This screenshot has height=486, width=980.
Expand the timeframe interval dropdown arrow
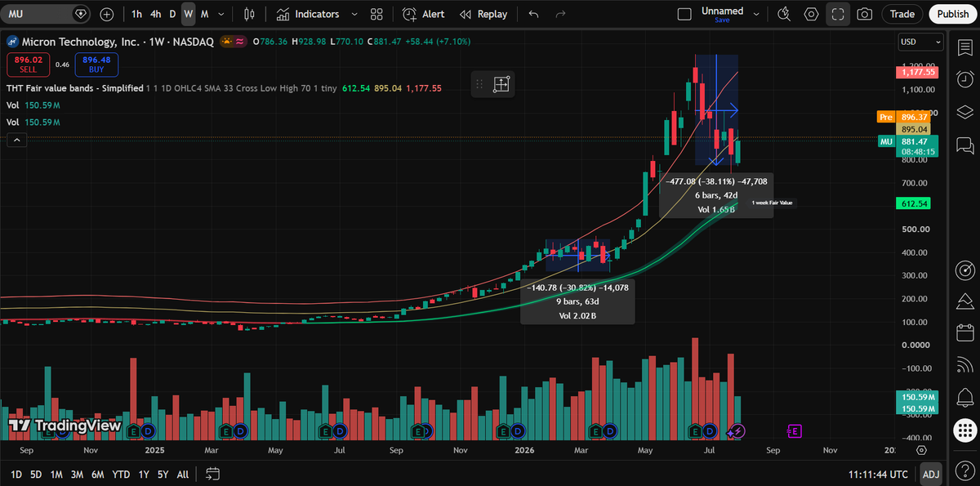point(222,14)
